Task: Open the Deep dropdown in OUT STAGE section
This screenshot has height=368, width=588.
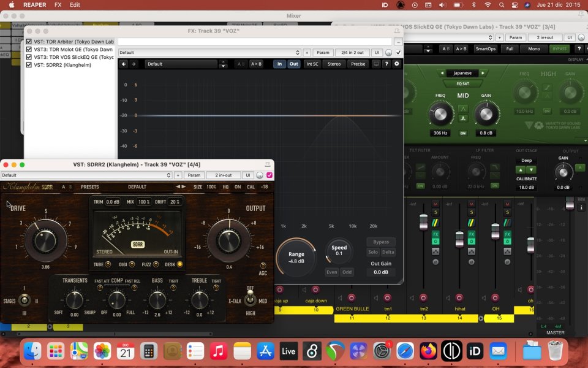Action: [528, 161]
